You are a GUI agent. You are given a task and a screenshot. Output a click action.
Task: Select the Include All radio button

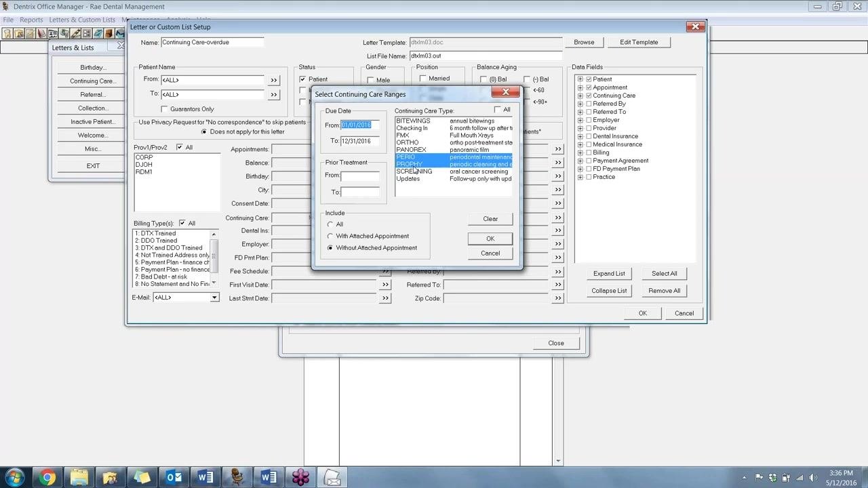click(330, 224)
